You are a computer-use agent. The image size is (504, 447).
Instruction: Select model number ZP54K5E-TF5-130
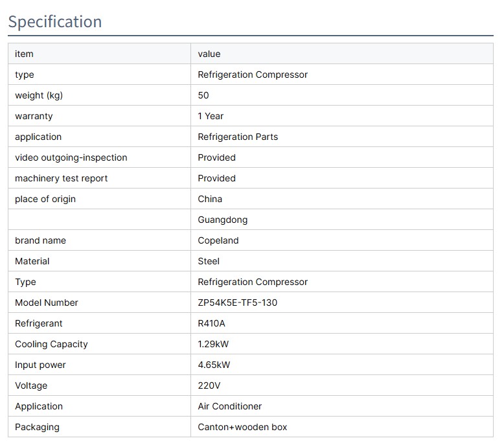point(238,303)
